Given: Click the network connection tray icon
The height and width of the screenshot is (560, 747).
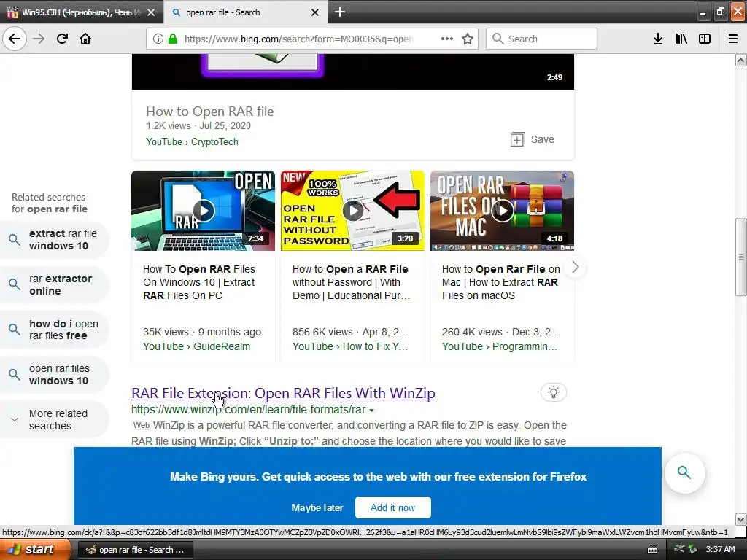Looking at the screenshot, I should [679, 550].
